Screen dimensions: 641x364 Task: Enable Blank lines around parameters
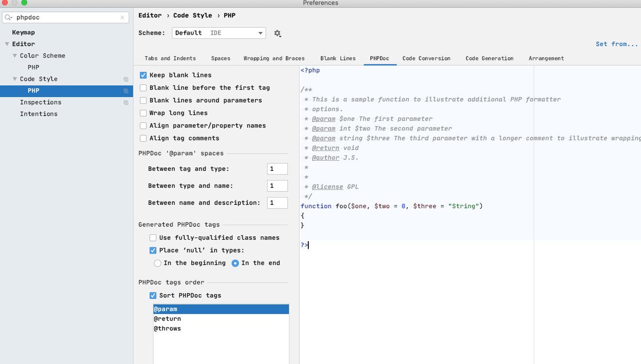tap(143, 100)
